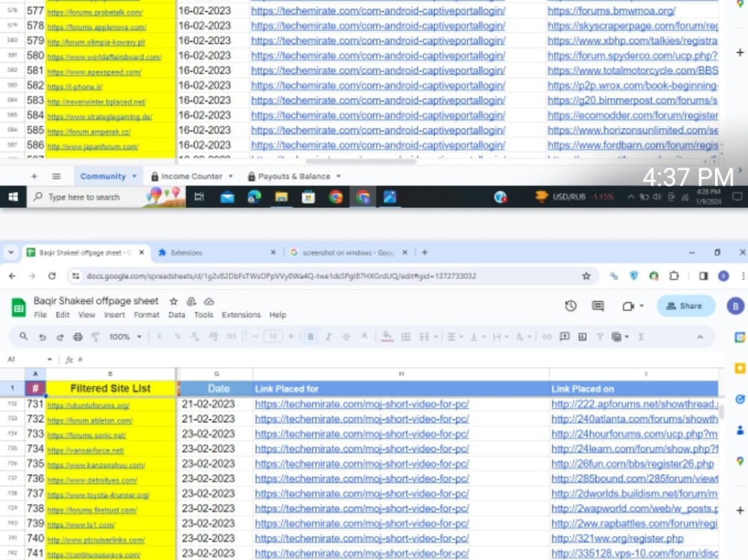Image resolution: width=748 pixels, height=560 pixels.
Task: Open the borders tool
Action: [406, 336]
